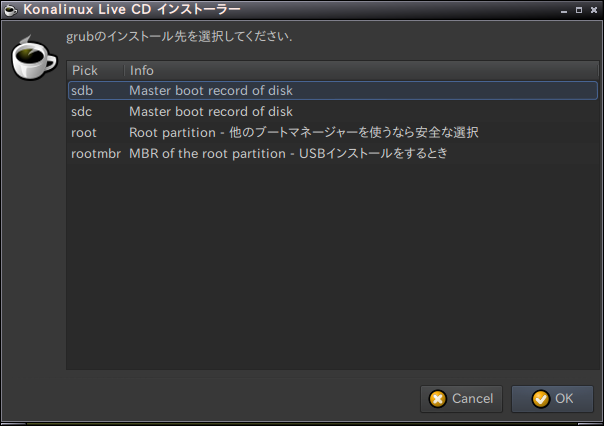Confirm with the OK button

552,399
